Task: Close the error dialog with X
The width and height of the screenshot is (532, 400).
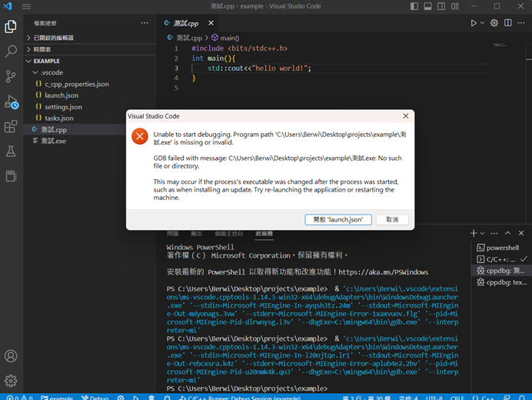Action: tap(405, 116)
